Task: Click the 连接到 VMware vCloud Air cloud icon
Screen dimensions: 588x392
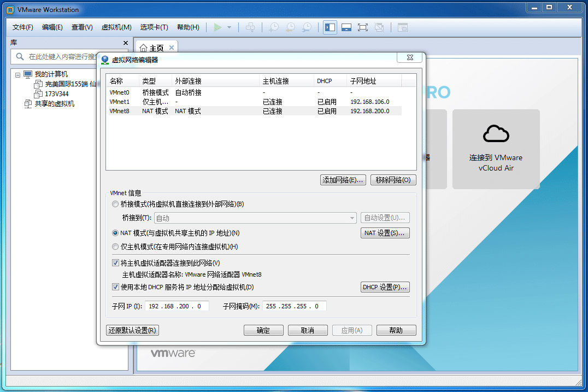Action: 496,133
